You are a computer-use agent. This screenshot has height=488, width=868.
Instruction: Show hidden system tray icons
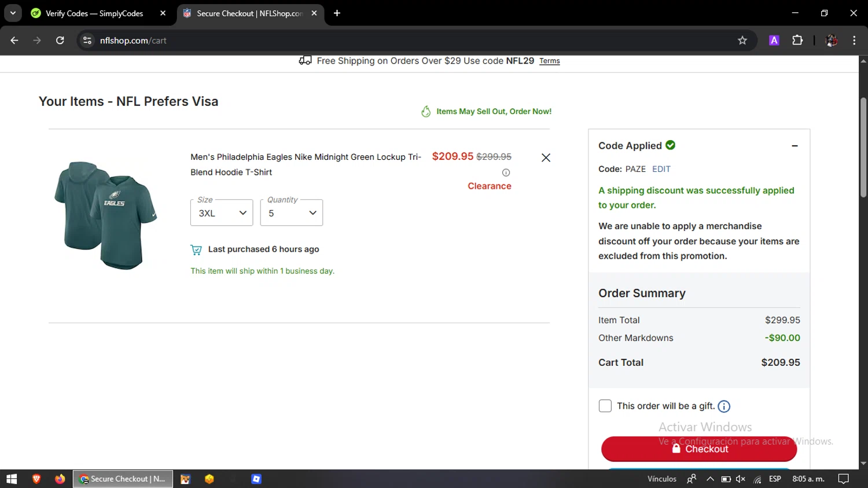(710, 479)
